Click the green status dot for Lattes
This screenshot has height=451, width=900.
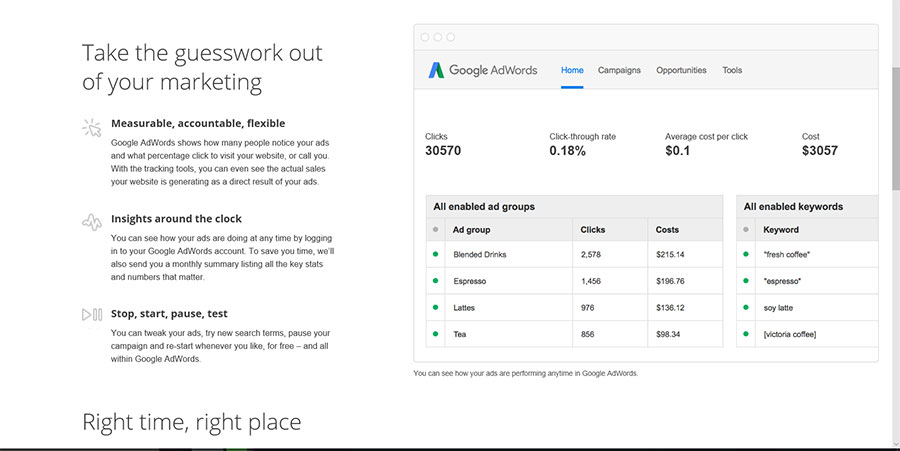435,308
